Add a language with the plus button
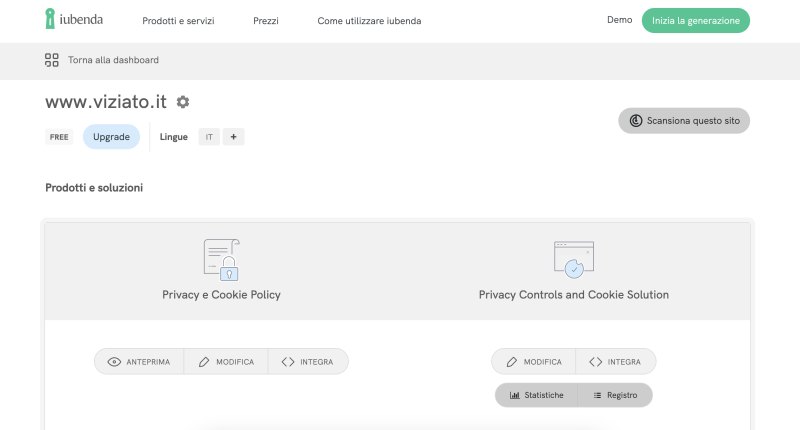800x430 pixels. click(233, 137)
